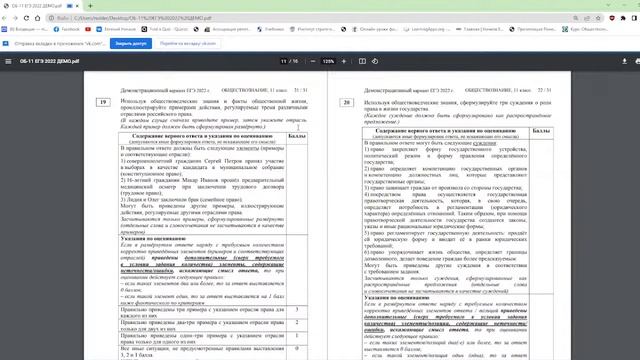
Task: Open the Facebook bookmark
Action: (x=67, y=29)
